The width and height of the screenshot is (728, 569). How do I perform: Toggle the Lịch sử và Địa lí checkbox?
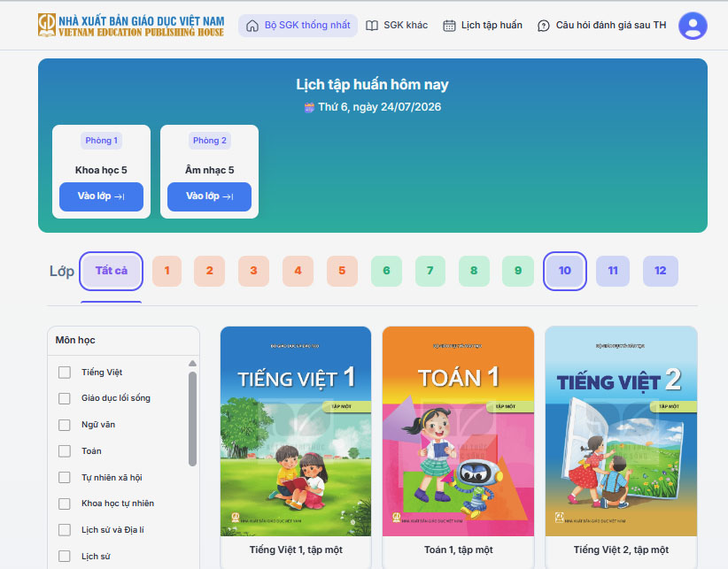pos(65,530)
